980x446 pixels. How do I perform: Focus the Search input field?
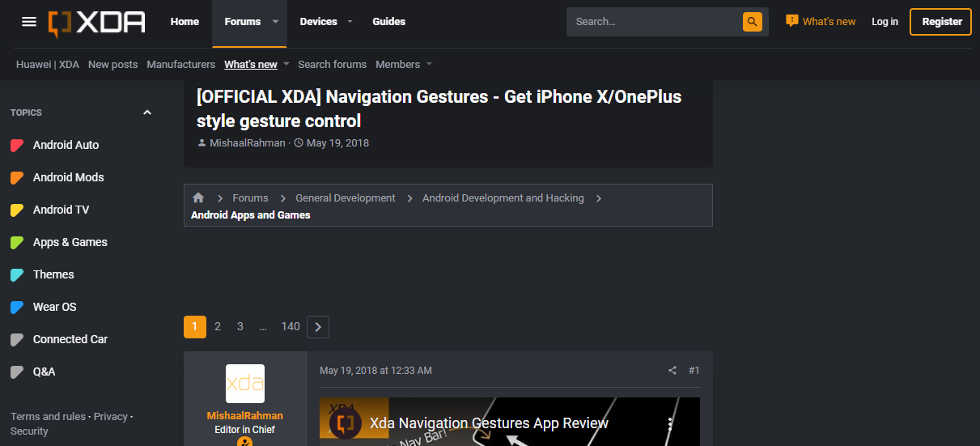[x=654, y=22]
